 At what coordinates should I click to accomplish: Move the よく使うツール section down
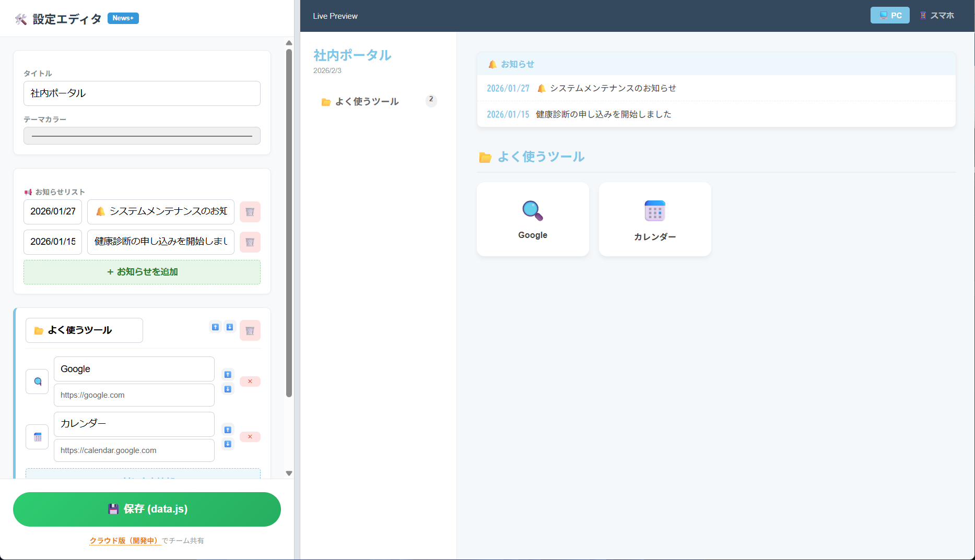tap(230, 326)
